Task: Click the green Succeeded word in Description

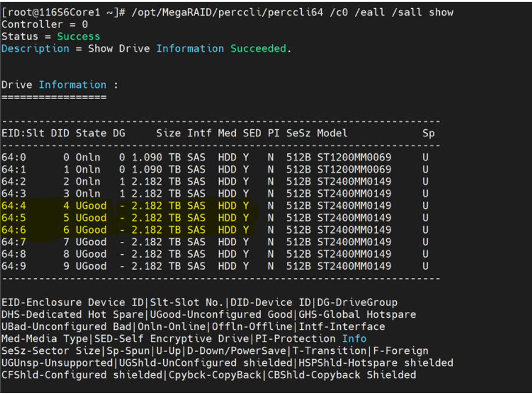Action: [x=258, y=49]
